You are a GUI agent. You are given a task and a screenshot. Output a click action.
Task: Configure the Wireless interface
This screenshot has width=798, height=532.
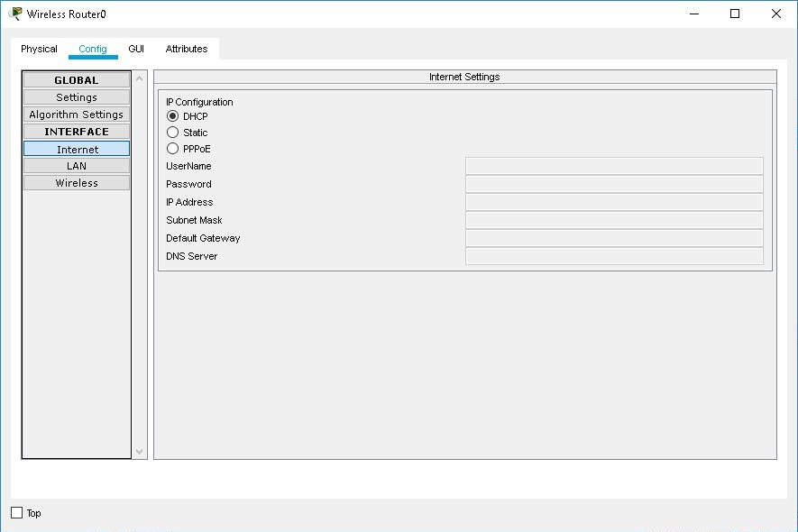point(76,182)
